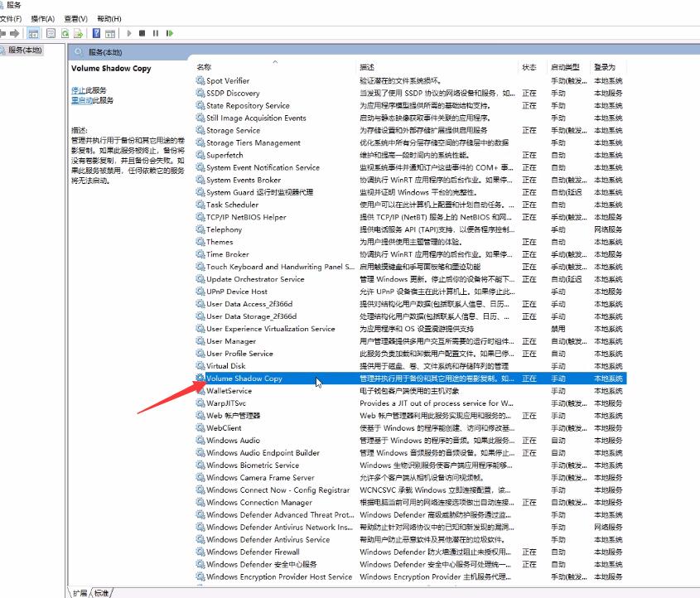Open Help via the blue question mark icon

(x=96, y=33)
